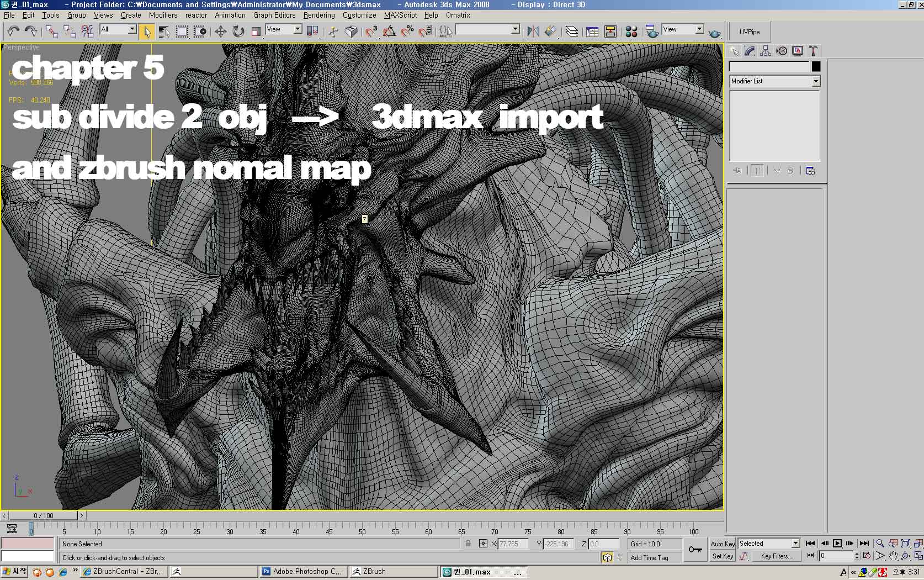Click Rectangular Selection Region icon

click(x=182, y=31)
